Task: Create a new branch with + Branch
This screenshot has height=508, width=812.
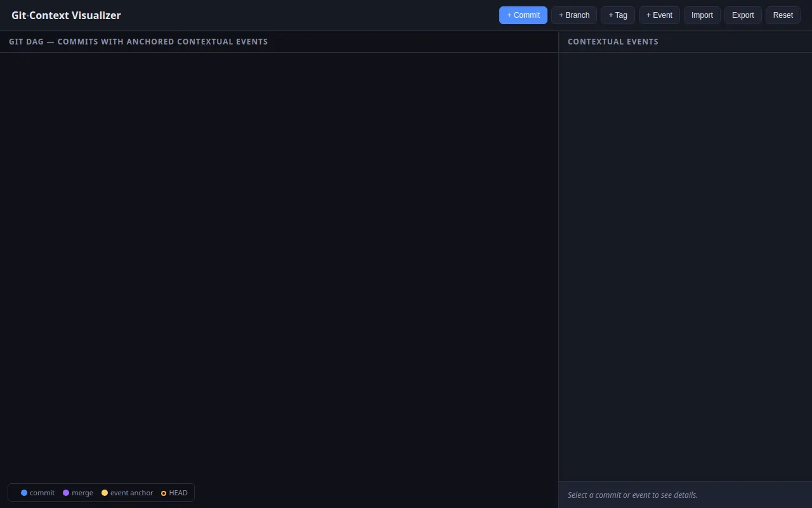Action: 574,15
